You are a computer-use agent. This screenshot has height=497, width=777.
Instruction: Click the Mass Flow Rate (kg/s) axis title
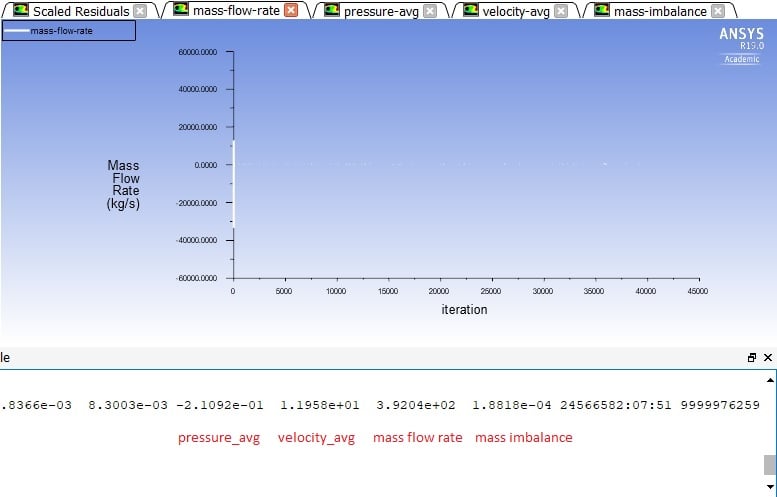tap(123, 184)
